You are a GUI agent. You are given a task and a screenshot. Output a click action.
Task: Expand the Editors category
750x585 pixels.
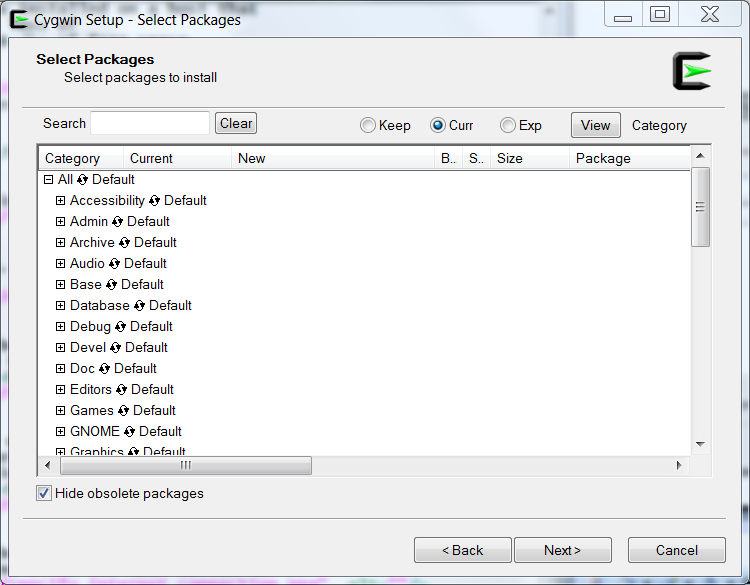coord(60,390)
